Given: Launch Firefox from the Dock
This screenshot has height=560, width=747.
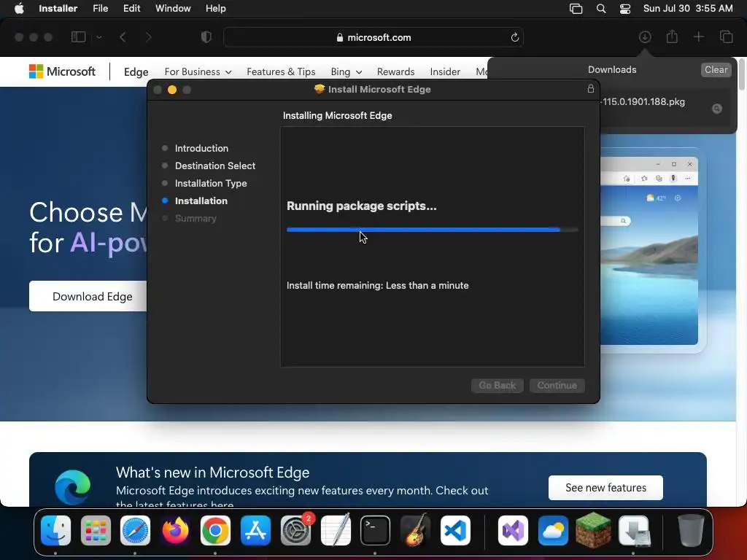Looking at the screenshot, I should tap(175, 530).
